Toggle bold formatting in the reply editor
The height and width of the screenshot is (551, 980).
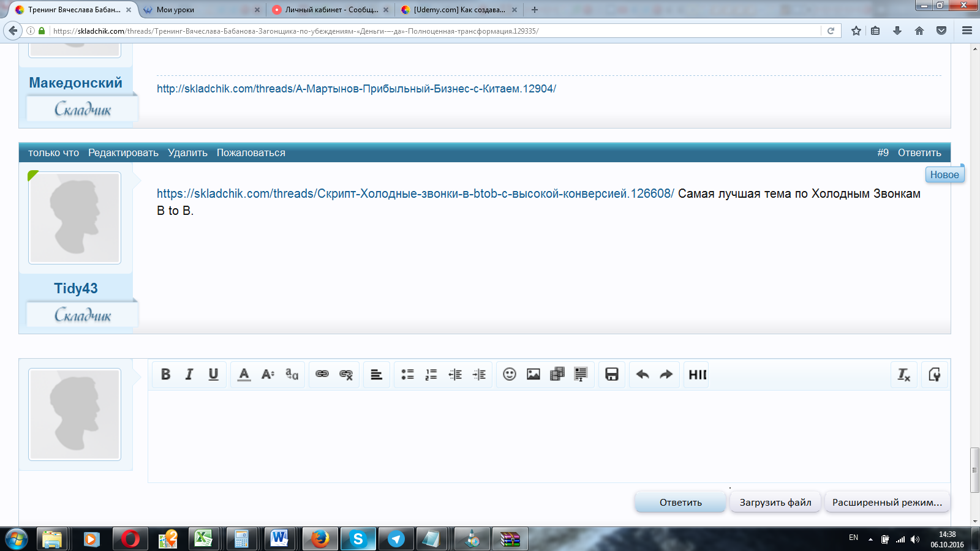[x=165, y=374]
